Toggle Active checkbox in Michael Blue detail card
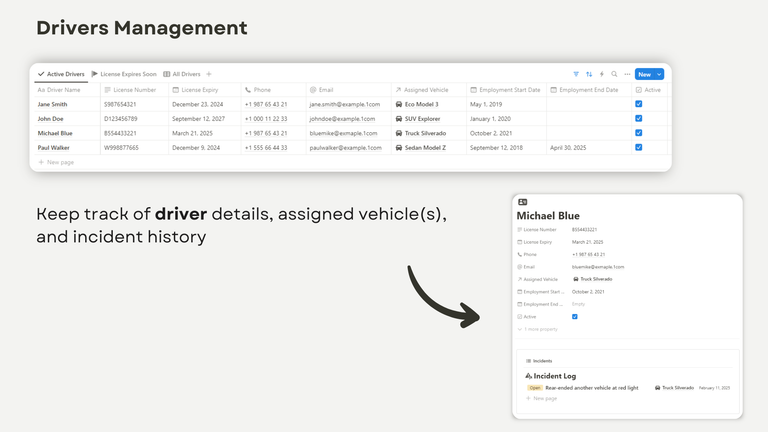768x432 pixels. [x=575, y=316]
